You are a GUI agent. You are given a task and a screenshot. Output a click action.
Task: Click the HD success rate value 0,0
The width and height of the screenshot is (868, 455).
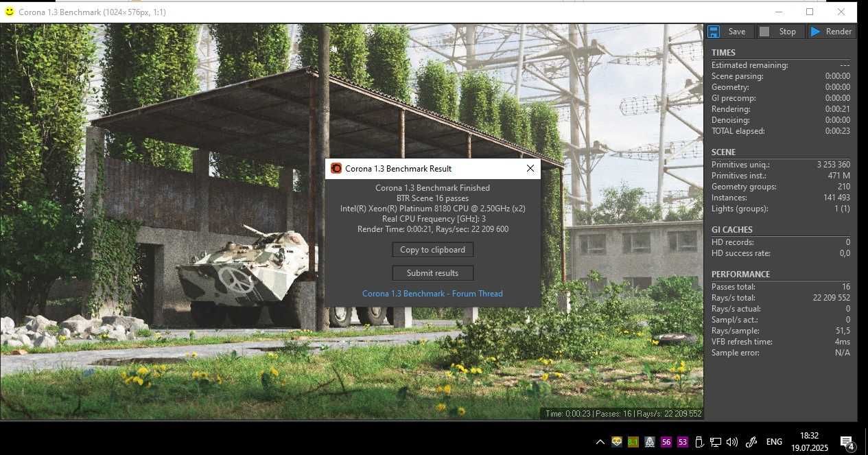(x=845, y=253)
